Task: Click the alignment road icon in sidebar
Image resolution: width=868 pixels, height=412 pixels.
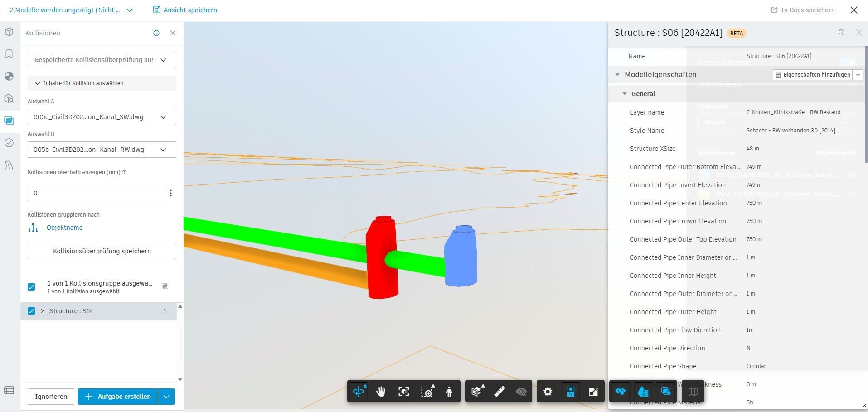Action: 9,165
